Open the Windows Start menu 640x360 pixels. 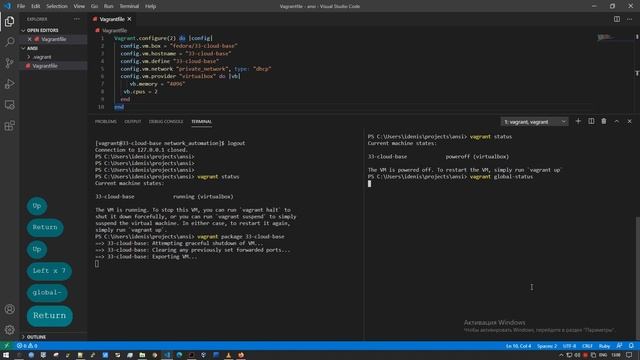(6, 355)
